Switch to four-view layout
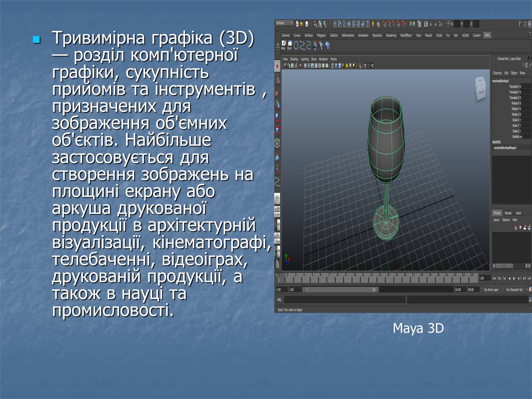The width and height of the screenshot is (532, 399). pos(277,211)
